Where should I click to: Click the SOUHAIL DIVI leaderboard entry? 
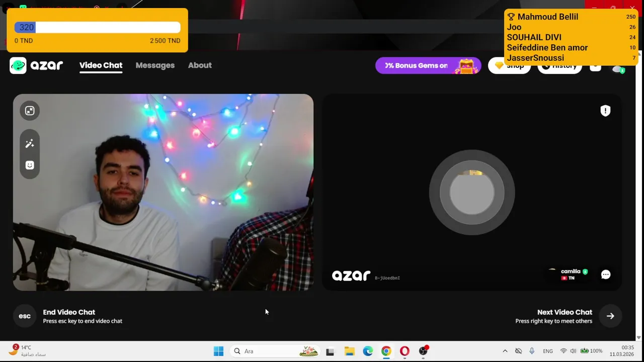[x=571, y=37]
